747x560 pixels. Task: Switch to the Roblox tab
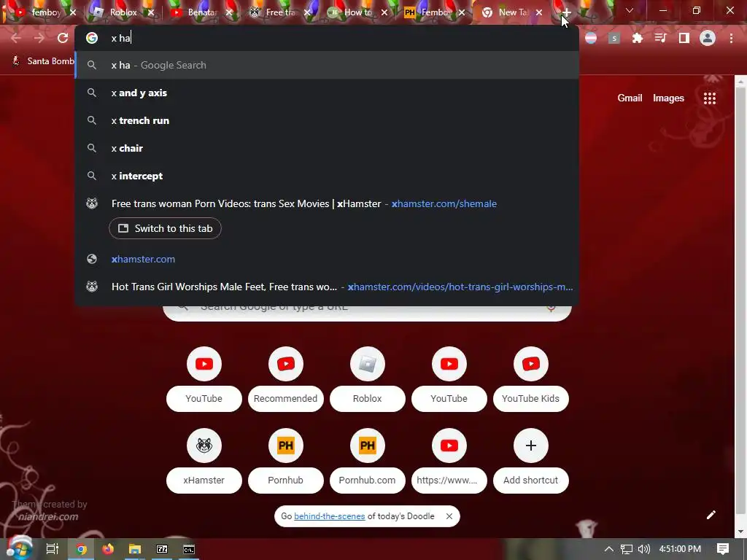[123, 12]
